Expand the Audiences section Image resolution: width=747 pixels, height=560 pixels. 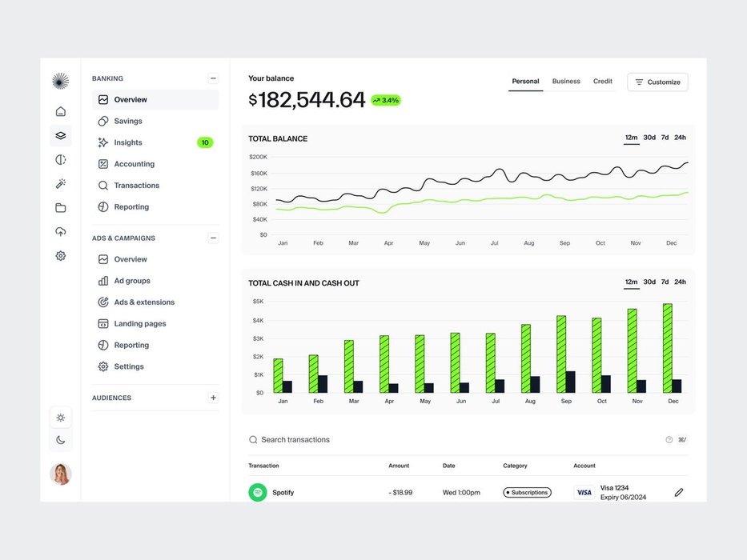213,398
